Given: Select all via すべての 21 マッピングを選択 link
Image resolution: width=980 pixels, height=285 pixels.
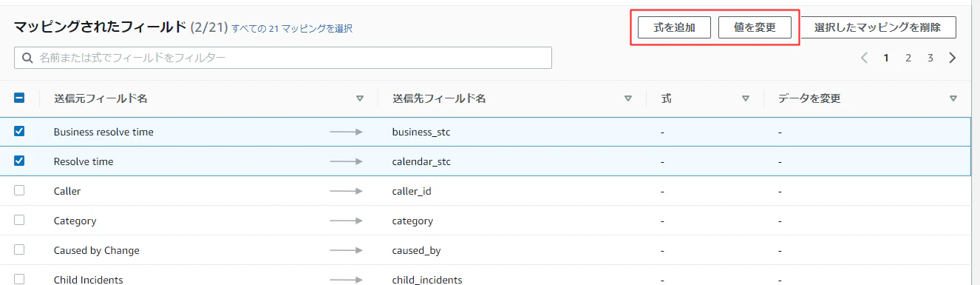Looking at the screenshot, I should pos(292,29).
